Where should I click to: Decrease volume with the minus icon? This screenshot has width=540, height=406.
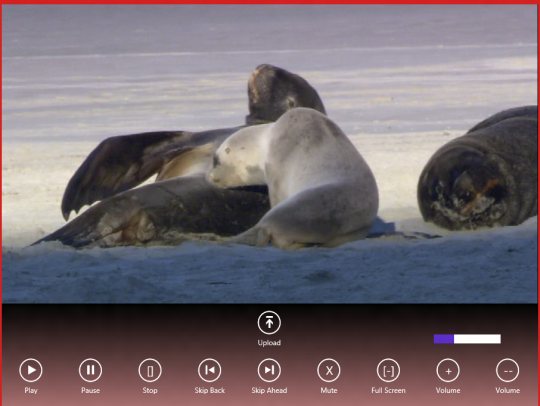(x=507, y=370)
